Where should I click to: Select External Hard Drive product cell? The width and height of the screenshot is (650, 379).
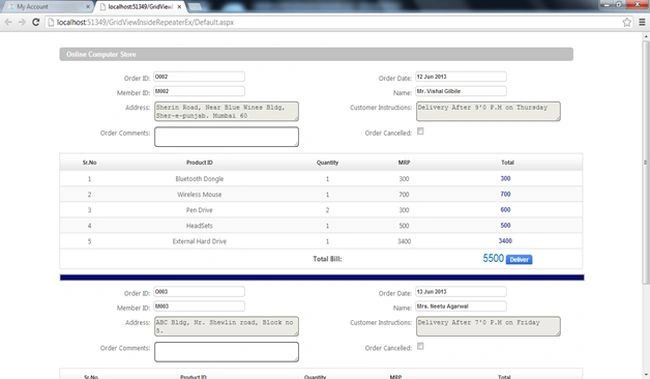pos(199,241)
